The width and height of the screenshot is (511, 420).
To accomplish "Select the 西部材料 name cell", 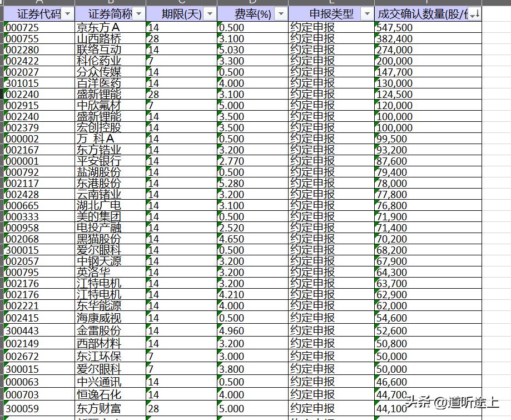I will (x=110, y=343).
